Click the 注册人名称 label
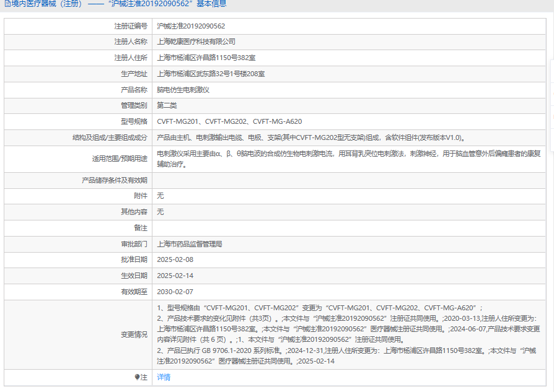Screen dimensions: 554x392 point(131,41)
